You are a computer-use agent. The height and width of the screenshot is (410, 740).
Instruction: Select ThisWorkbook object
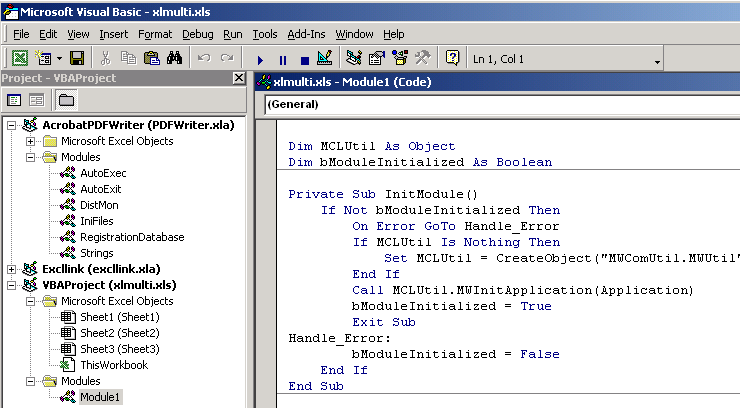(114, 365)
